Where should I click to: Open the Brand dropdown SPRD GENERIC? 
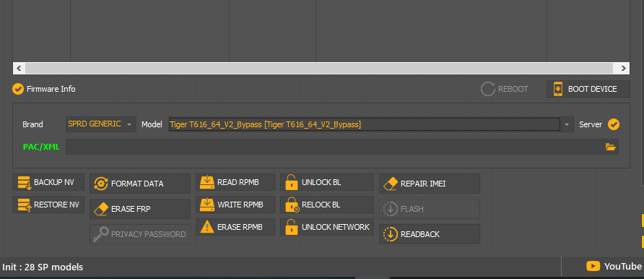pos(101,124)
